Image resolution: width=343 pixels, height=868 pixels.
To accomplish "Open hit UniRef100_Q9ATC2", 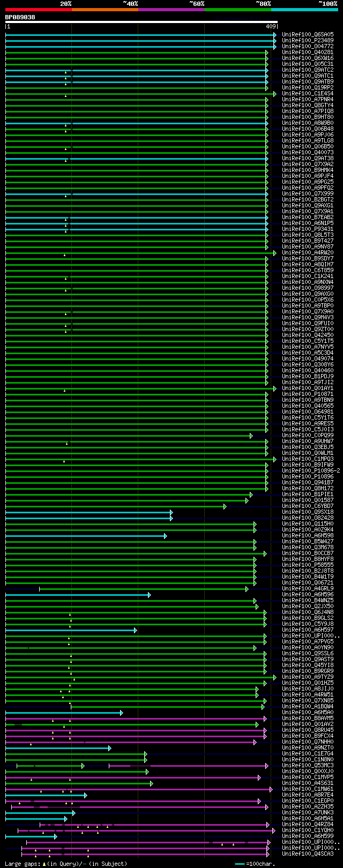I will click(308, 70).
